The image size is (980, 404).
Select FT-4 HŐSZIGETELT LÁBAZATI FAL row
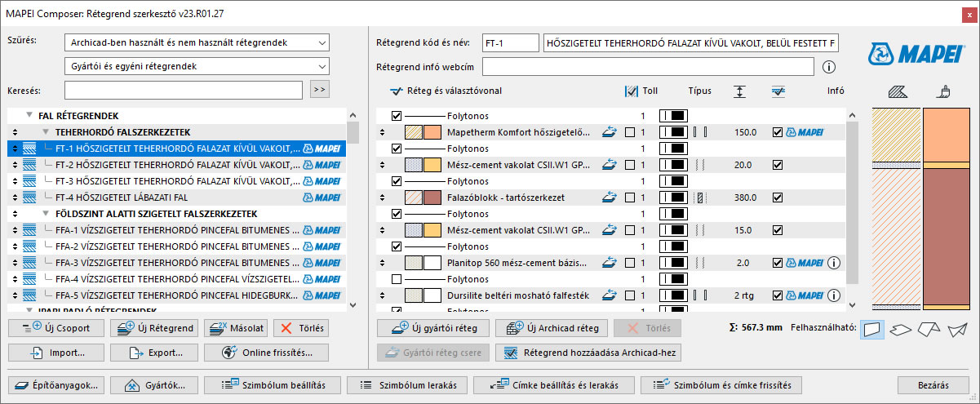point(176,198)
